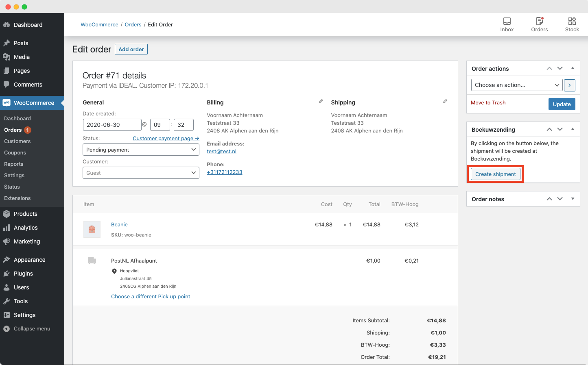Click the Collapse menu arrow icon

tap(7, 329)
